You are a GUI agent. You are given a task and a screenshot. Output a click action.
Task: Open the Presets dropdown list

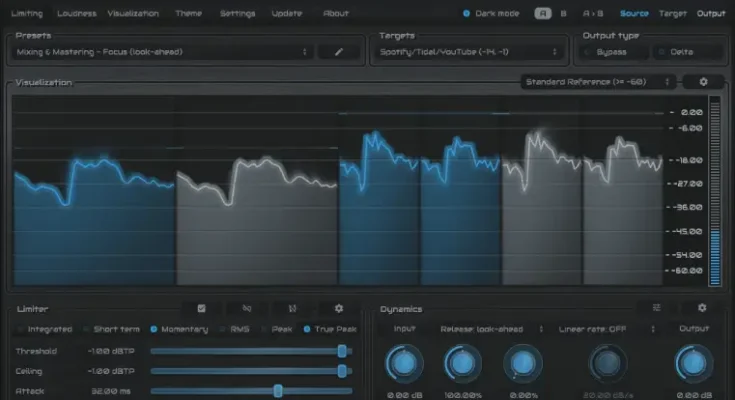(162, 52)
